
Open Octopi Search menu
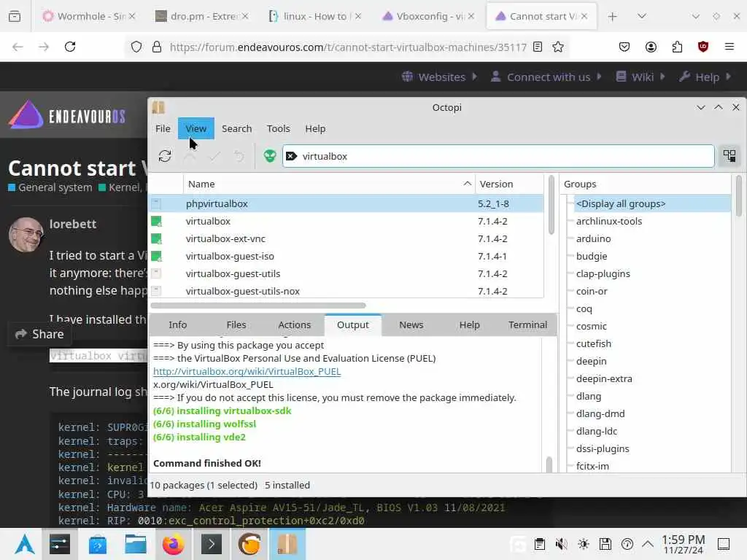pyautogui.click(x=237, y=128)
